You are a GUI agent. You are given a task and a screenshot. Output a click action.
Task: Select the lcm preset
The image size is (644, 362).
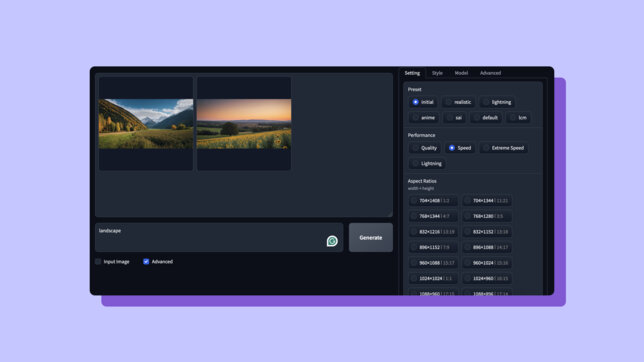[x=518, y=118]
